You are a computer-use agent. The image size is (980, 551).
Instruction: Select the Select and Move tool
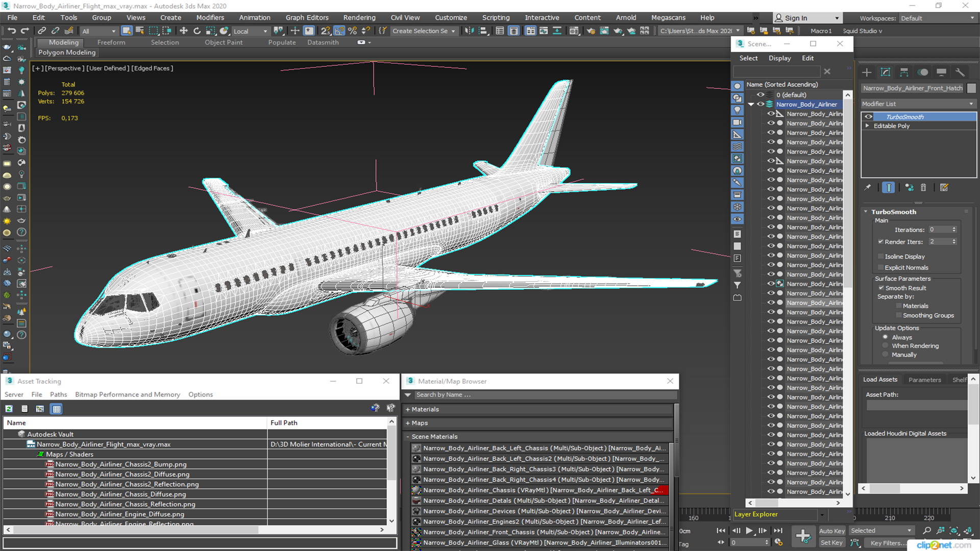(184, 31)
